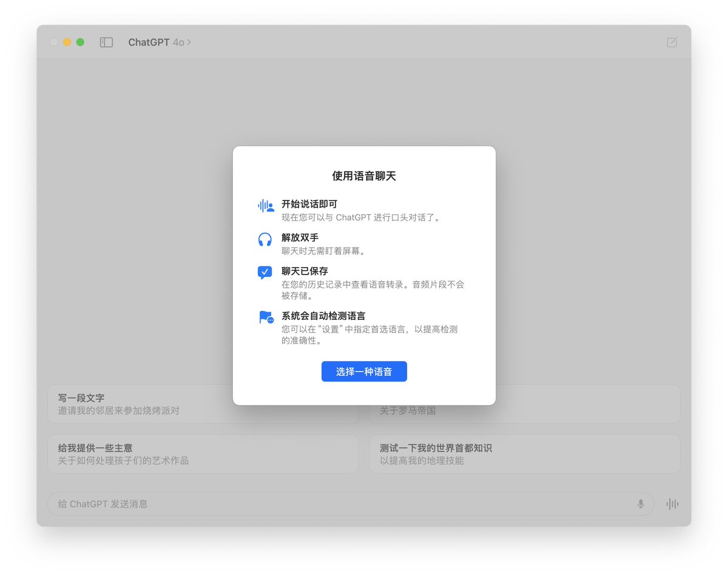This screenshot has width=728, height=575.
Task: Start a new chat with compose icon
Action: 672,43
